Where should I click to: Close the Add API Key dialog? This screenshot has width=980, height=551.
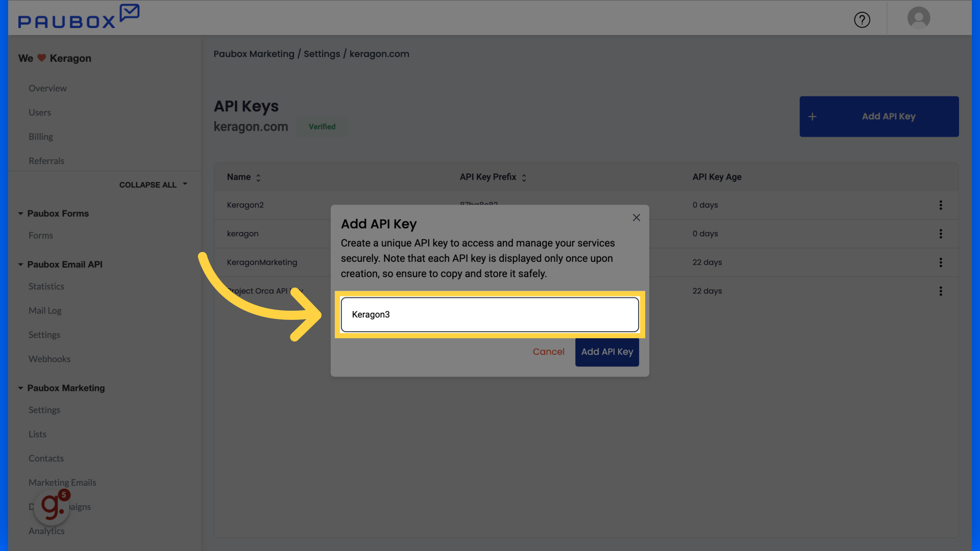(636, 218)
